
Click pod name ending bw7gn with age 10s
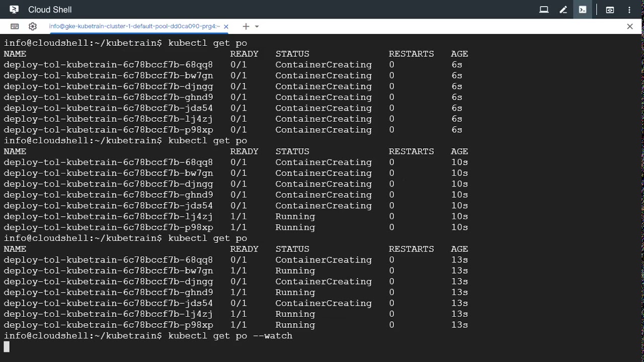pyautogui.click(x=108, y=173)
